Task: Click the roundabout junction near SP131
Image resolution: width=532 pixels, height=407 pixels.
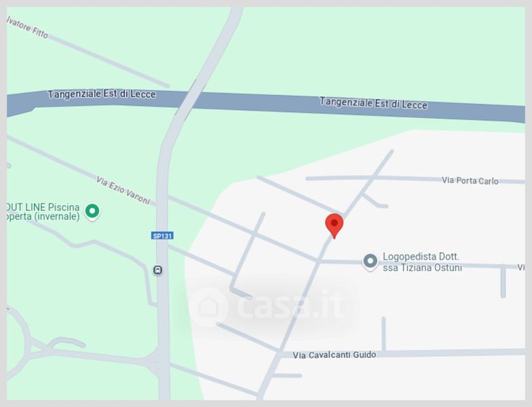Action: (x=157, y=362)
